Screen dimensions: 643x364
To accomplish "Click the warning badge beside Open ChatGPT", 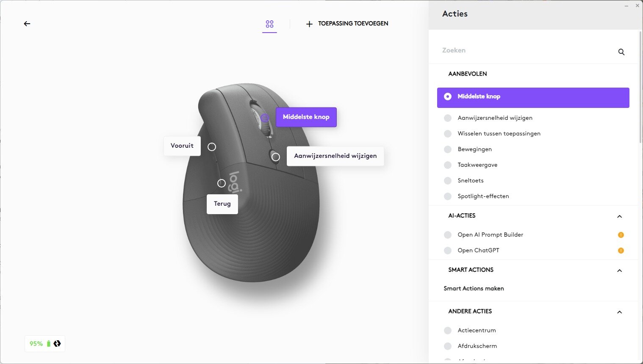I will (621, 251).
